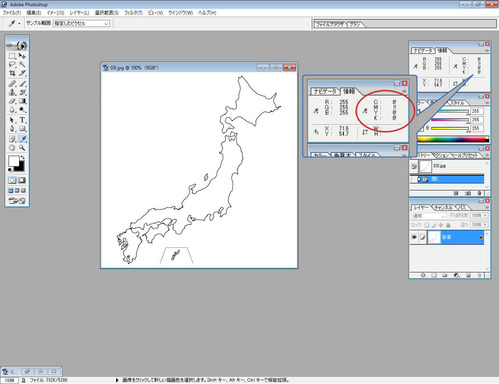Viewport: 499px width, 384px height.
Task: Select the Clone Stamp tool
Action: coord(12,92)
